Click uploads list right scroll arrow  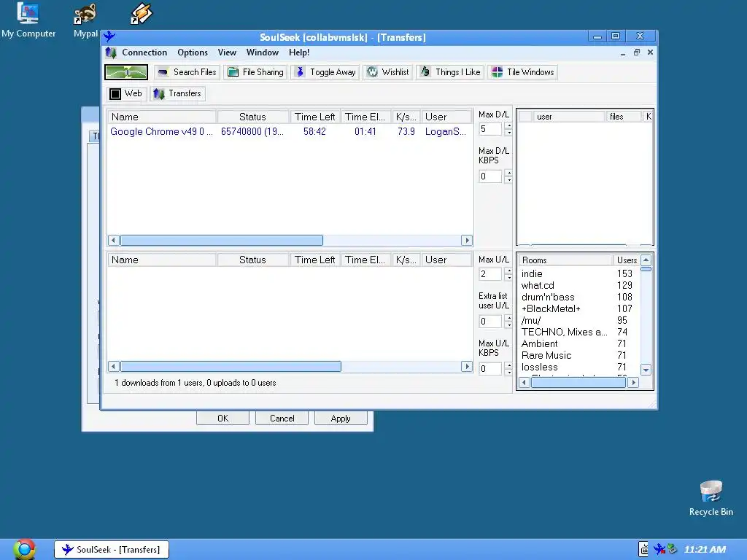pyautogui.click(x=466, y=366)
